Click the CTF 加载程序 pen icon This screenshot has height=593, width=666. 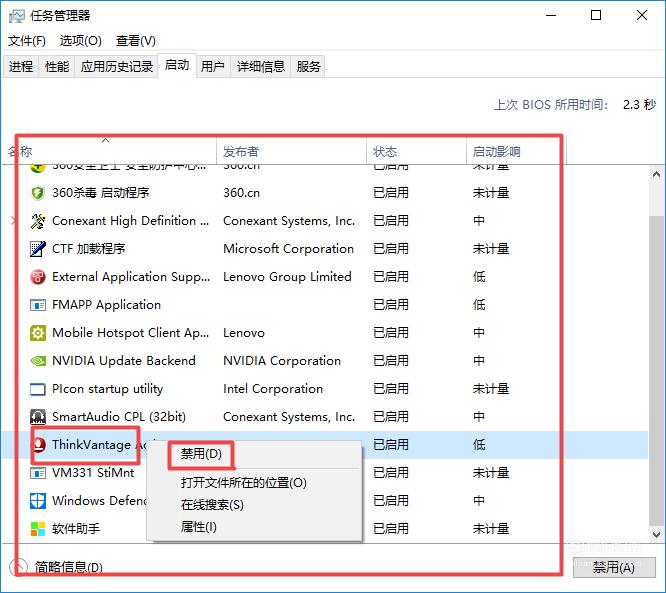coord(38,249)
